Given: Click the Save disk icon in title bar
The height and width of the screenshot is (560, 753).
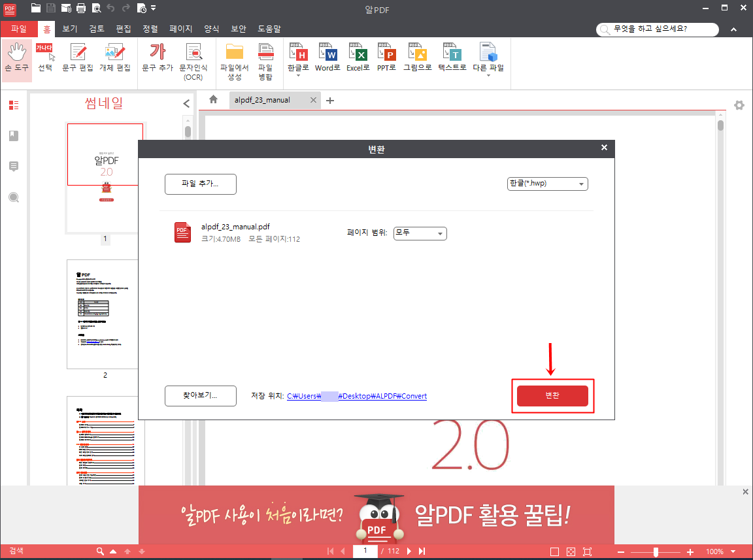Looking at the screenshot, I should point(51,8).
